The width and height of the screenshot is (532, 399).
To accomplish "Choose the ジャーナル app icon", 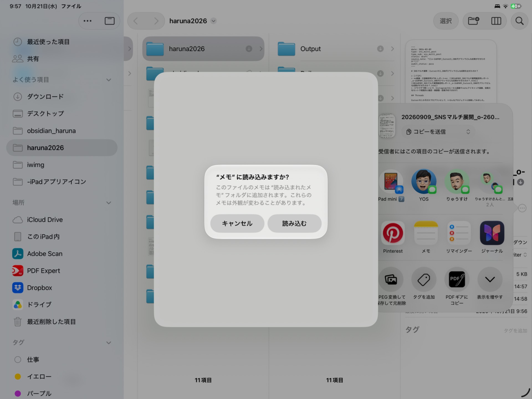I will point(492,233).
